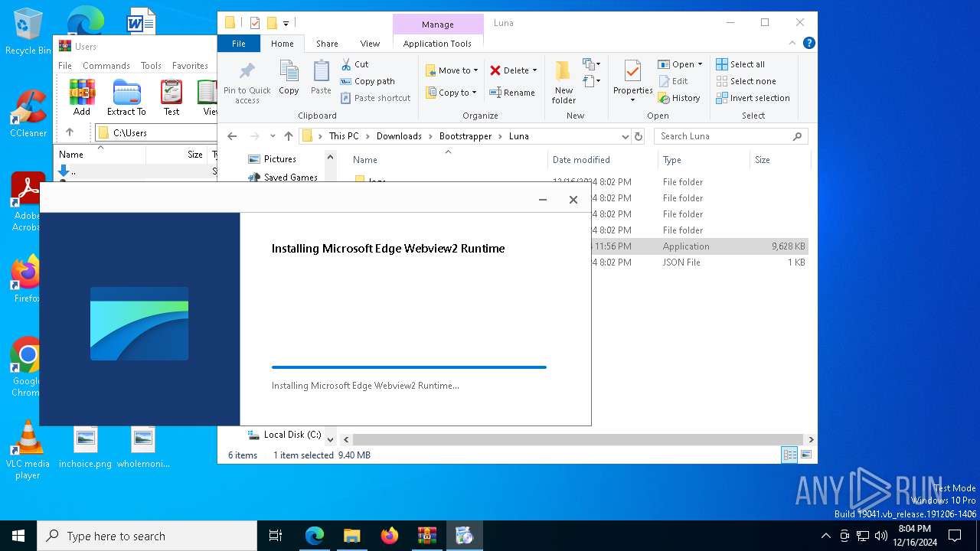980x551 pixels.
Task: Open WinRAR Commands menu
Action: click(x=106, y=66)
